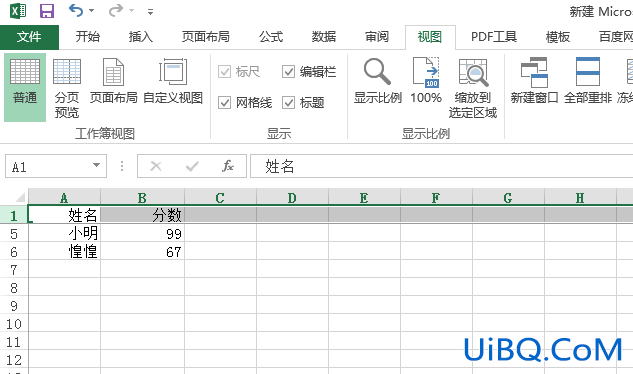Switch to the 页面布局 ribbon tab
Screen dimensions: 633x374
(x=205, y=37)
